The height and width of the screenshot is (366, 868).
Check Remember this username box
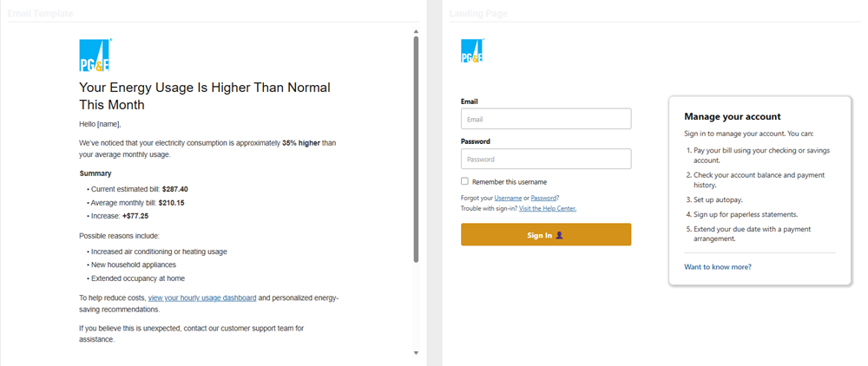click(x=464, y=181)
